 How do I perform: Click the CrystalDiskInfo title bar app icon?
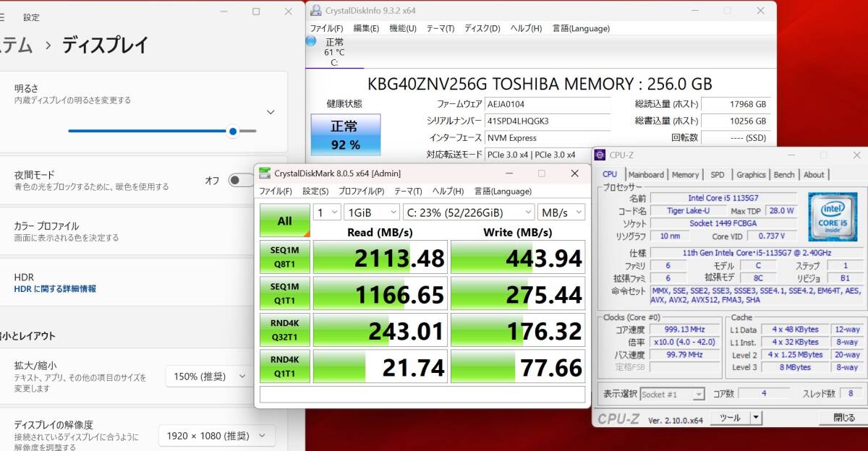point(315,11)
